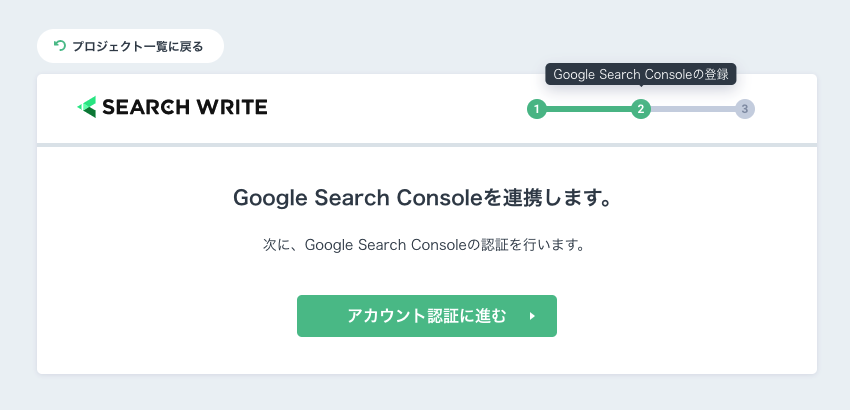Click the white triangle arrow on the green button

532,316
